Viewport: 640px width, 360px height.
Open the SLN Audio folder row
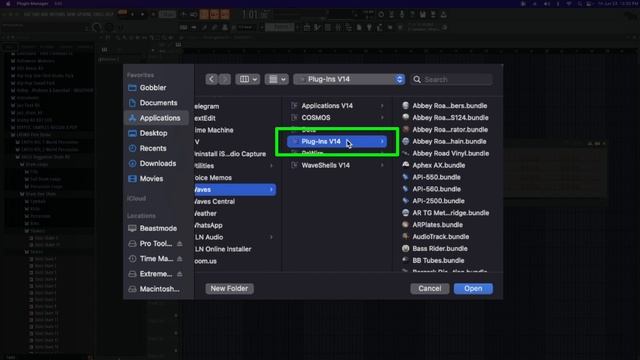[x=235, y=237]
